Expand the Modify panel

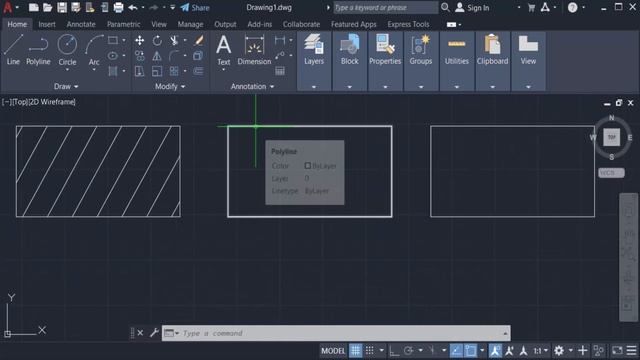click(x=170, y=87)
